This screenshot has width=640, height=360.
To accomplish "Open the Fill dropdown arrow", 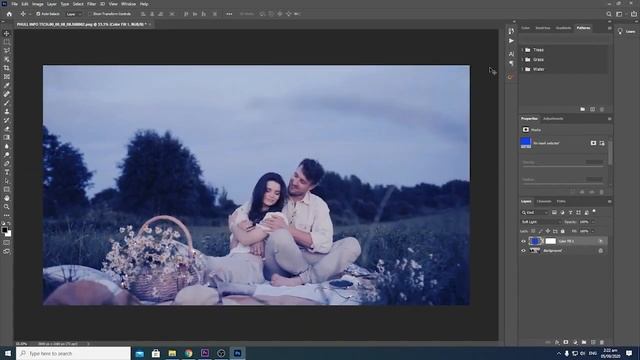I will coord(593,231).
